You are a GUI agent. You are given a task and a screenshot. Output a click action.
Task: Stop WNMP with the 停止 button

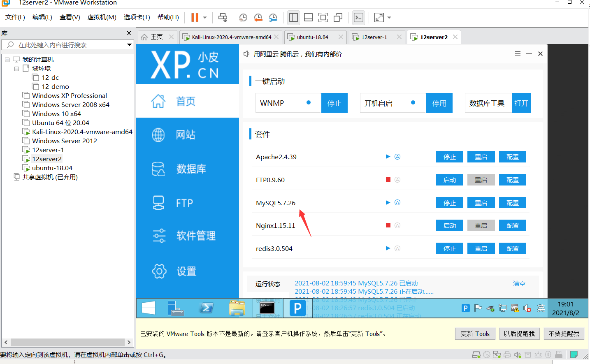click(x=334, y=103)
